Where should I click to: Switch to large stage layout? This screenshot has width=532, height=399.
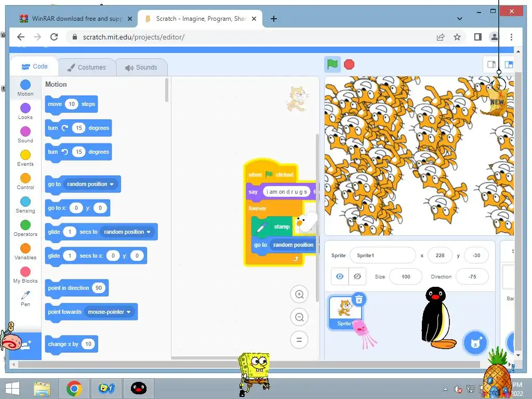coord(508,64)
